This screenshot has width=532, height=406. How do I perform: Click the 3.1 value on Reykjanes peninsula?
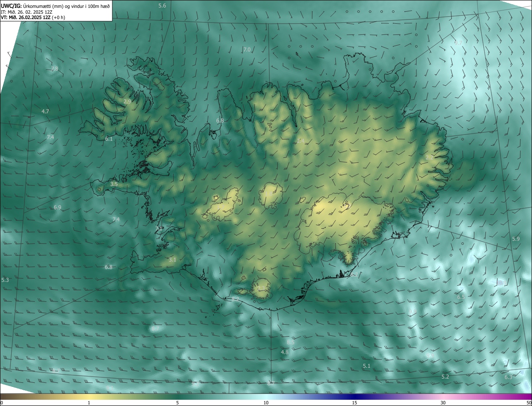click(x=172, y=259)
